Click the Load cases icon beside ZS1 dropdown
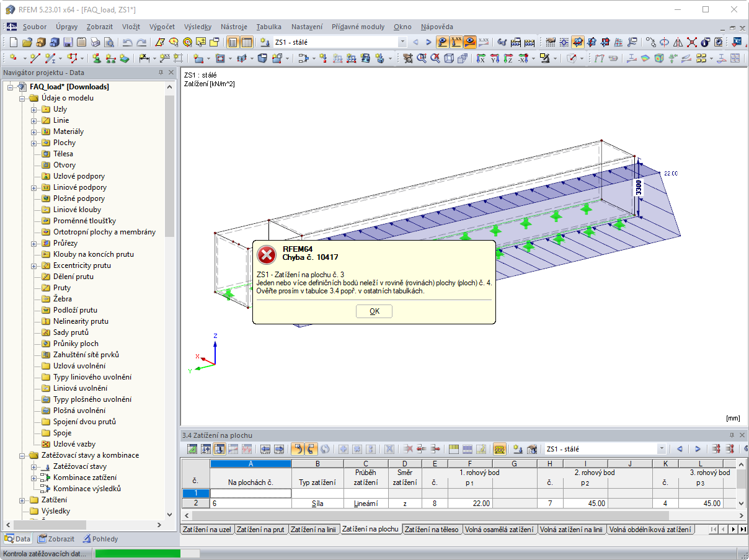Image resolution: width=749 pixels, height=560 pixels. pyautogui.click(x=265, y=42)
